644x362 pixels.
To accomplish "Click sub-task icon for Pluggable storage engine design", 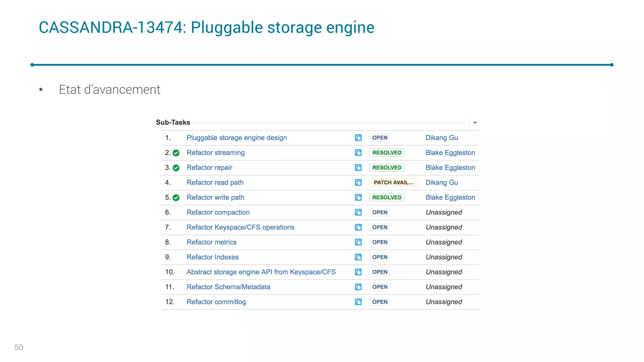I will pyautogui.click(x=358, y=138).
